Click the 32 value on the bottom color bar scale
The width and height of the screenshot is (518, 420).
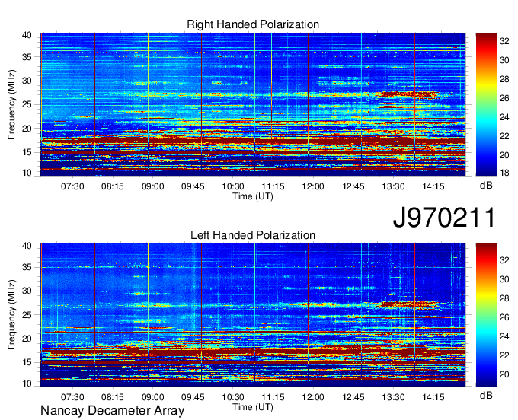pyautogui.click(x=504, y=260)
